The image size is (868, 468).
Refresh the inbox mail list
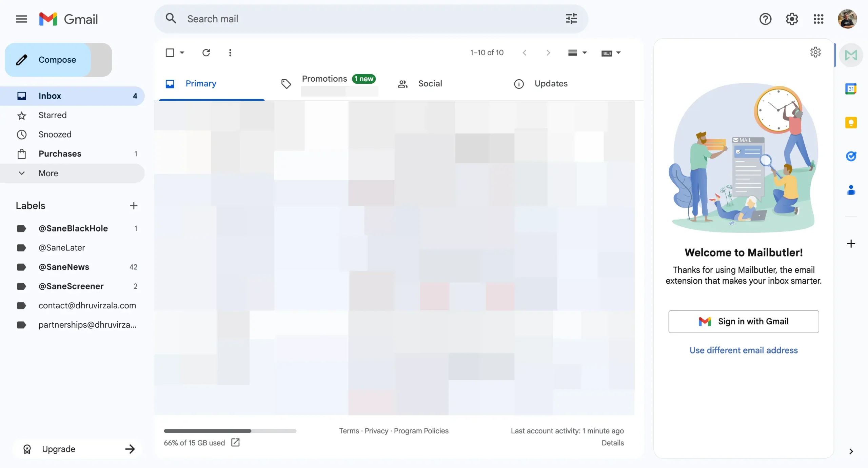(x=206, y=53)
